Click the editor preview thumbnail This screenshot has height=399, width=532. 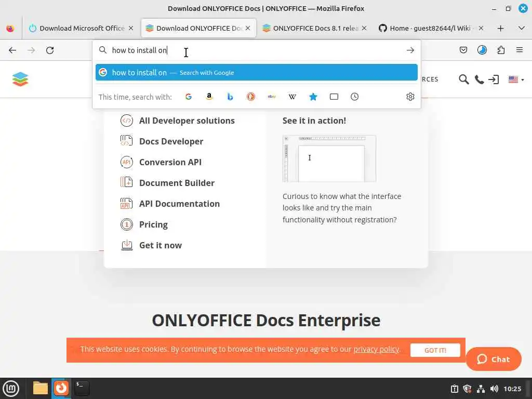coord(329,158)
